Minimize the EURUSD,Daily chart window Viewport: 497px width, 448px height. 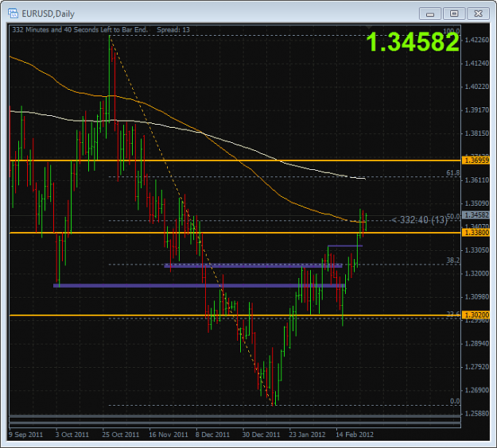coord(429,14)
